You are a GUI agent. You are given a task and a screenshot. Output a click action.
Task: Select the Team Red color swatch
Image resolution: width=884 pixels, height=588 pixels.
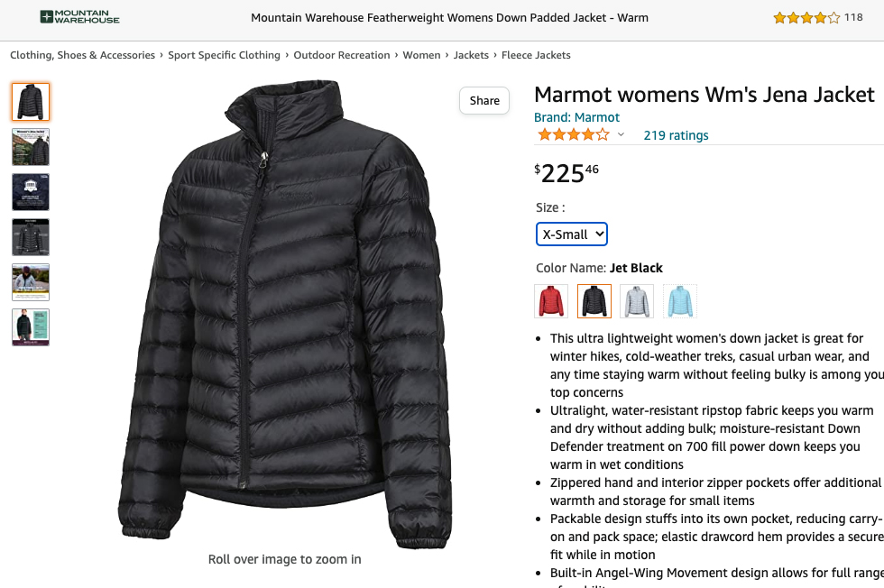point(551,300)
